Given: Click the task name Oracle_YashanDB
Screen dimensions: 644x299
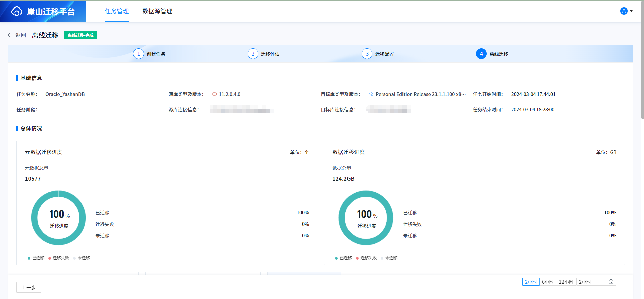Looking at the screenshot, I should click(x=65, y=94).
